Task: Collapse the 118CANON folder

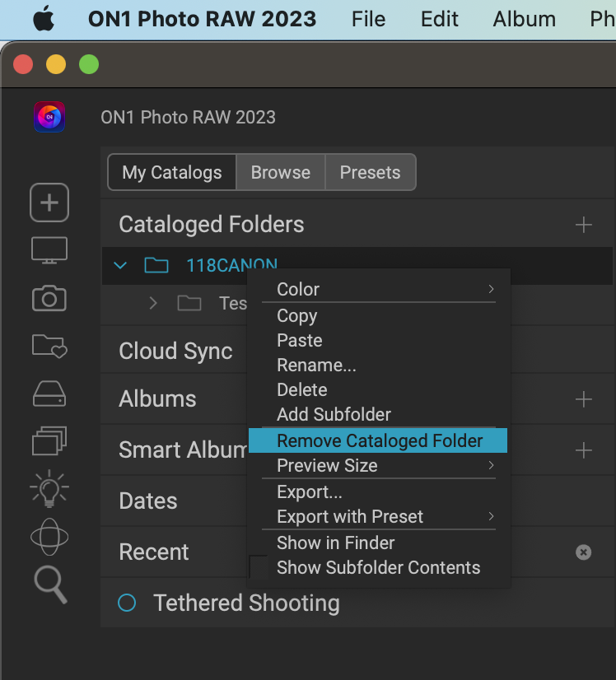Action: pos(121,265)
